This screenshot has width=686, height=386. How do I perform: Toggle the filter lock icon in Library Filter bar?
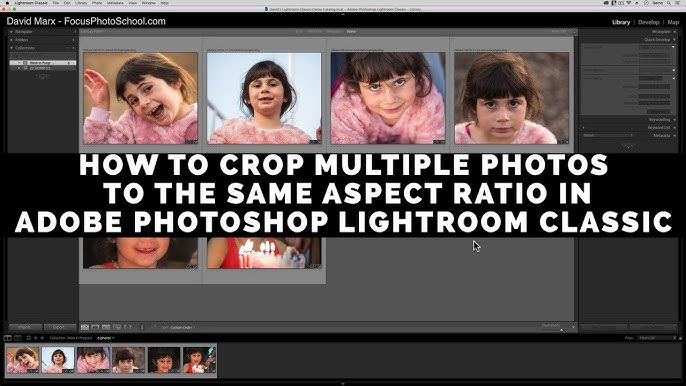click(574, 32)
